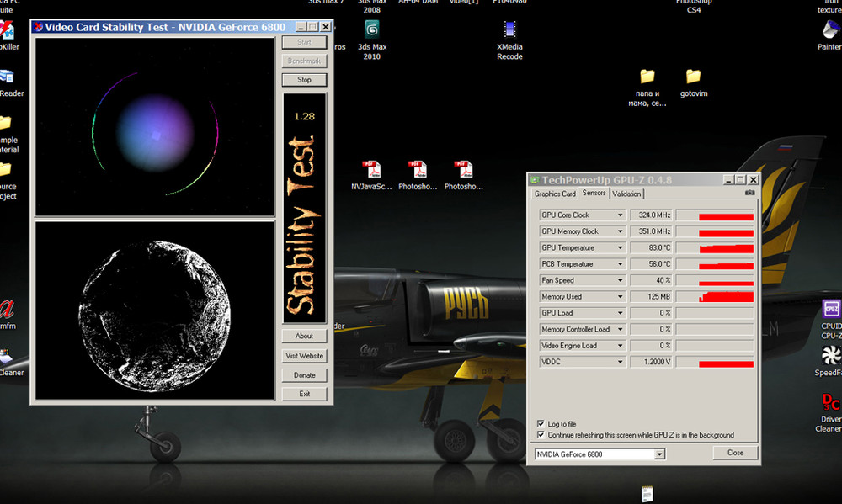Viewport: 842px width, 504px height.
Task: Open the XMedia Recode desktop icon
Action: point(509,30)
